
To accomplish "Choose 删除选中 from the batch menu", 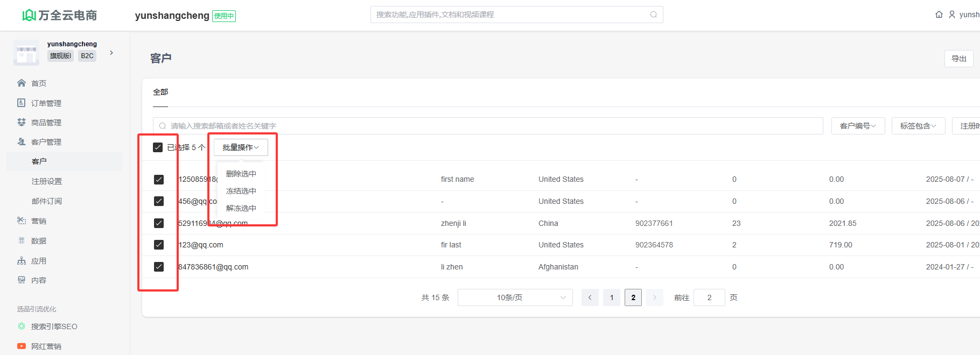I will pos(241,174).
